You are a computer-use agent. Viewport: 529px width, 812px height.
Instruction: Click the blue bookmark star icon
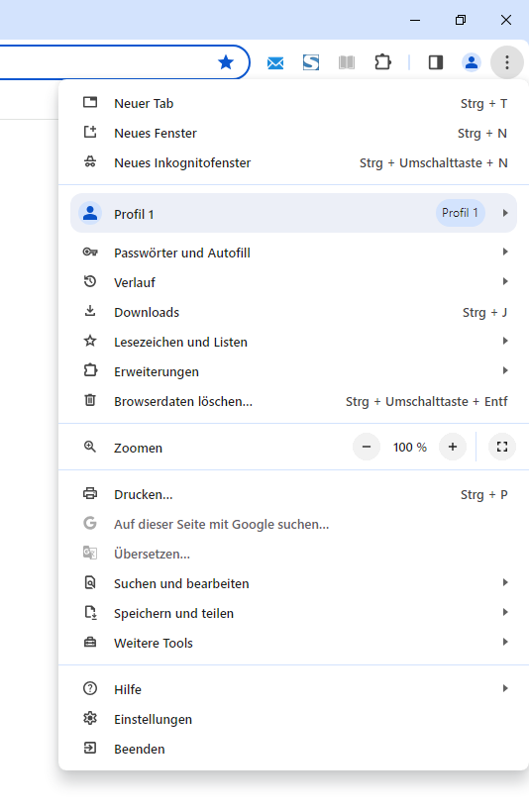(226, 62)
